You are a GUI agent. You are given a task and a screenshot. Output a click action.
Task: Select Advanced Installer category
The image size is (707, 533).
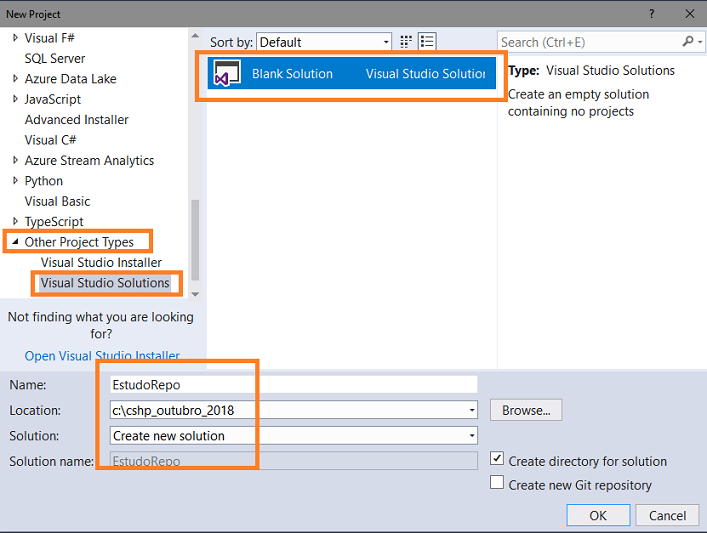coord(77,119)
